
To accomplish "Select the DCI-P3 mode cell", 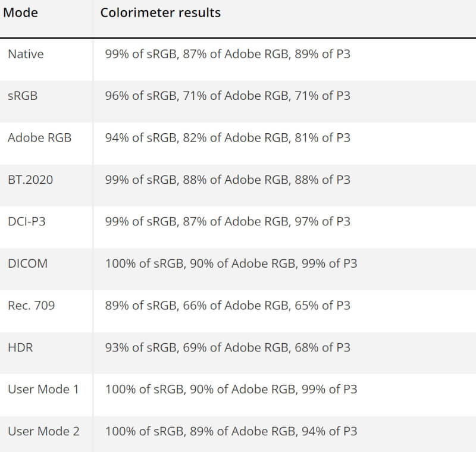I will [x=29, y=221].
